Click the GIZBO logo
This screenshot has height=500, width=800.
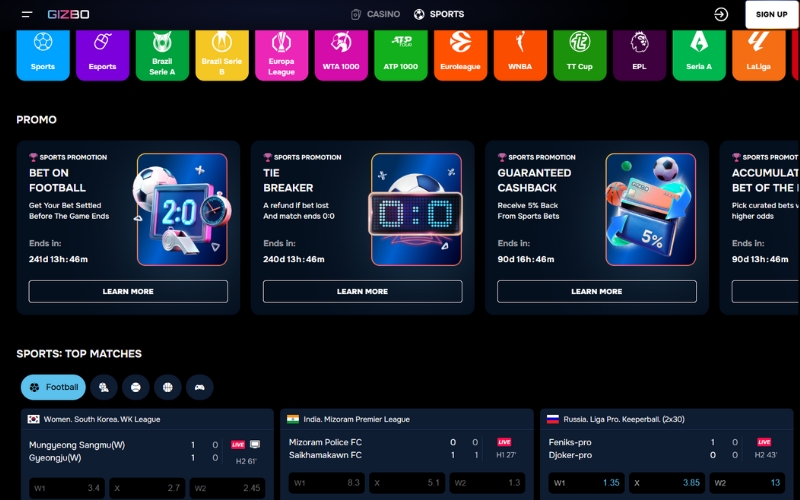tap(68, 14)
